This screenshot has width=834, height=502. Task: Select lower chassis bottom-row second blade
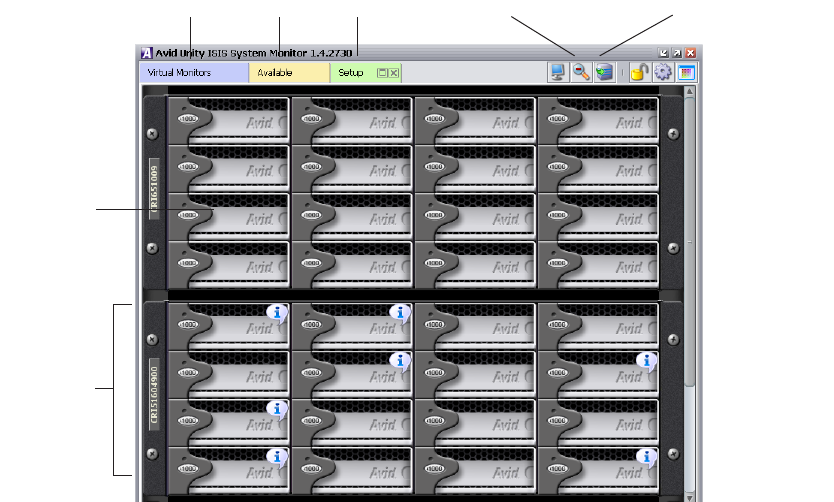[x=352, y=470]
